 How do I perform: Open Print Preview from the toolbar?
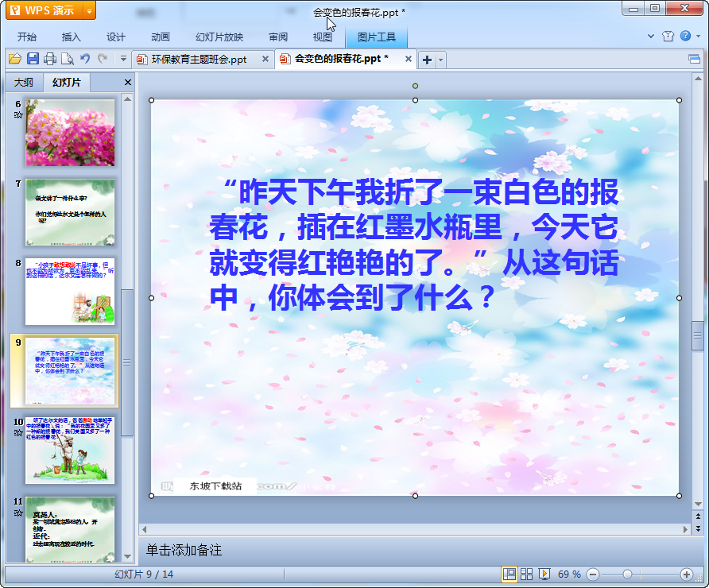68,59
